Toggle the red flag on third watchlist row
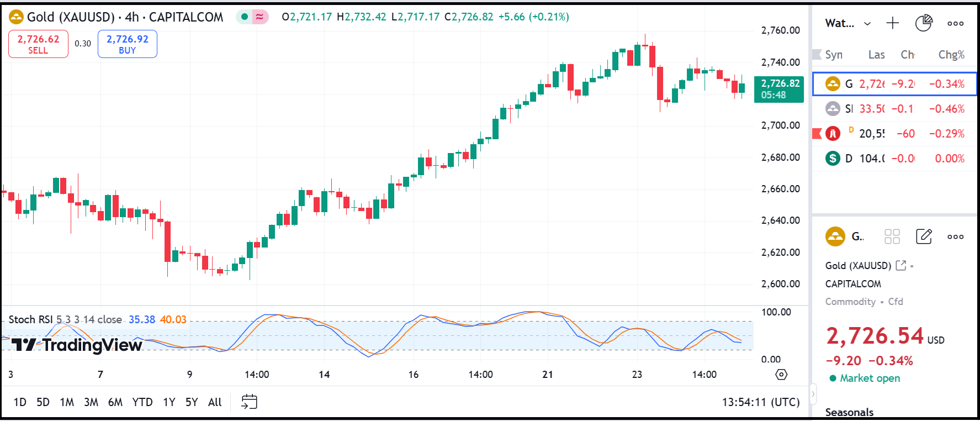 click(817, 133)
